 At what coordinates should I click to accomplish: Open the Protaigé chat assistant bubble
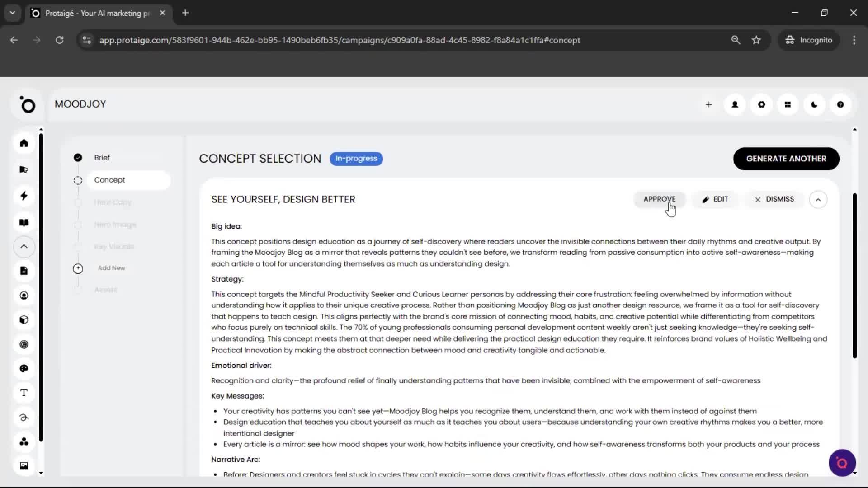click(x=842, y=463)
